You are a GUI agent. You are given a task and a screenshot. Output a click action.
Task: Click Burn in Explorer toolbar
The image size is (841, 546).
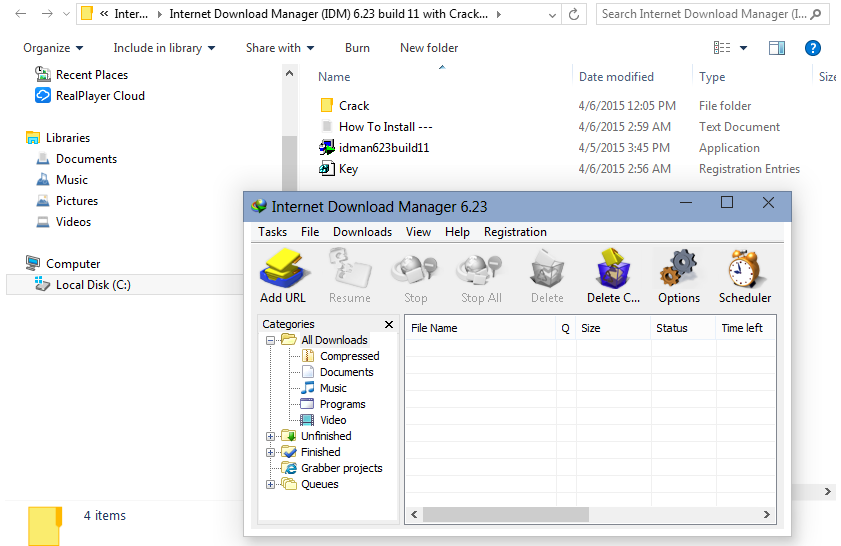click(x=357, y=48)
